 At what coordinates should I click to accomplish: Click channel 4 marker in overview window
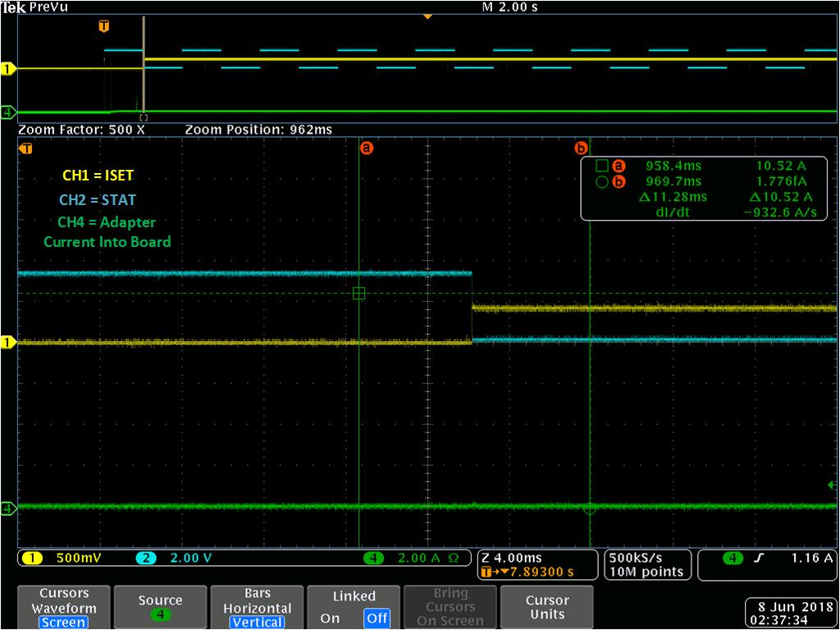pyautogui.click(x=8, y=112)
